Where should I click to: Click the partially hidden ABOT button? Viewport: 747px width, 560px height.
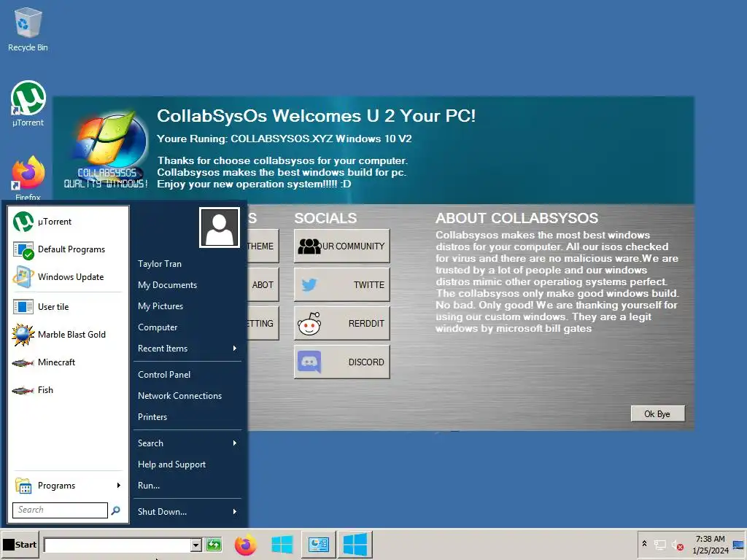coord(263,285)
